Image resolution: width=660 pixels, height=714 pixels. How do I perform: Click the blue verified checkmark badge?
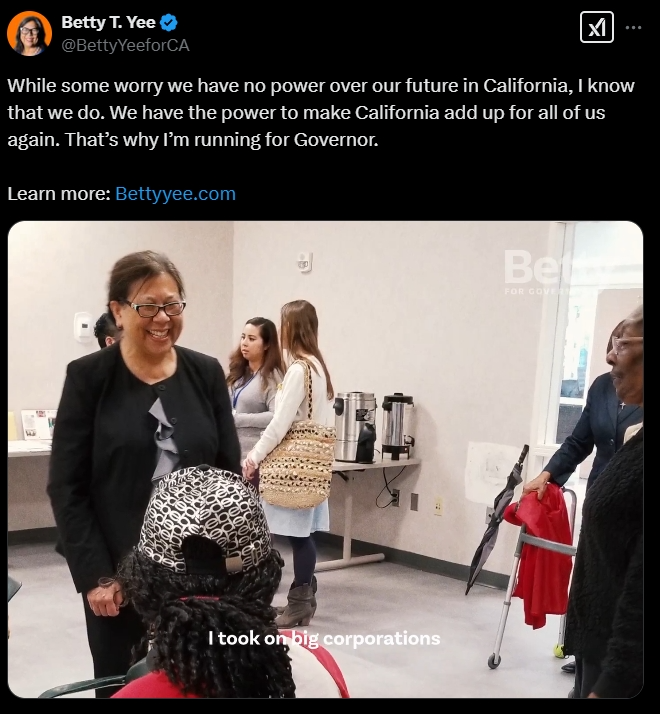pos(169,22)
